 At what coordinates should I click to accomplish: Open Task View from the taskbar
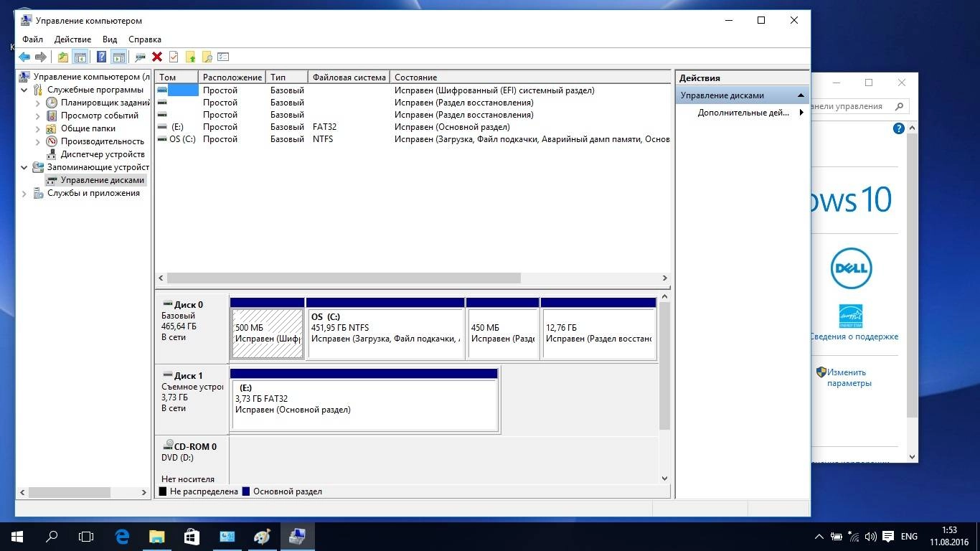[x=86, y=536]
